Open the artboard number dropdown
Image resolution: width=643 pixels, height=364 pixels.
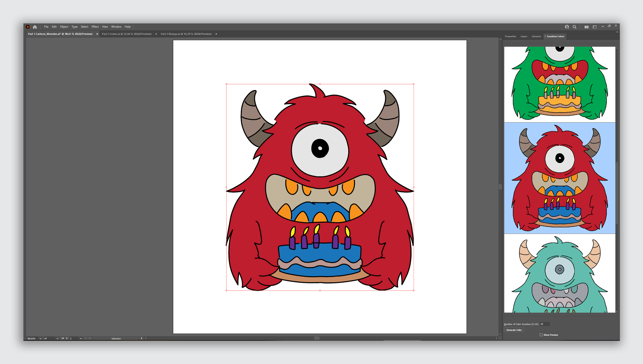(x=81, y=338)
